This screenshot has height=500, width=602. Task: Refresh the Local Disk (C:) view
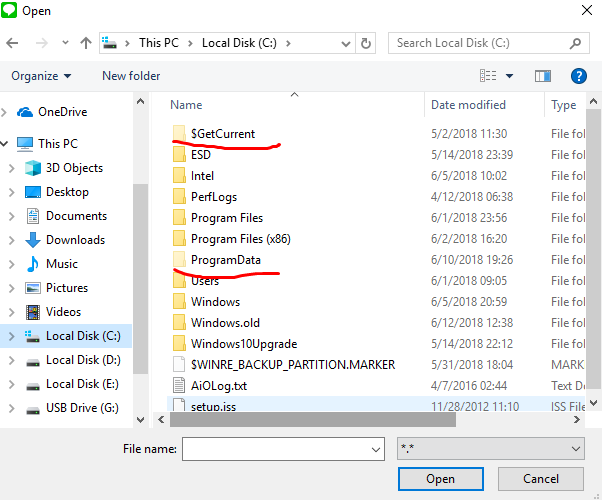pyautogui.click(x=366, y=43)
